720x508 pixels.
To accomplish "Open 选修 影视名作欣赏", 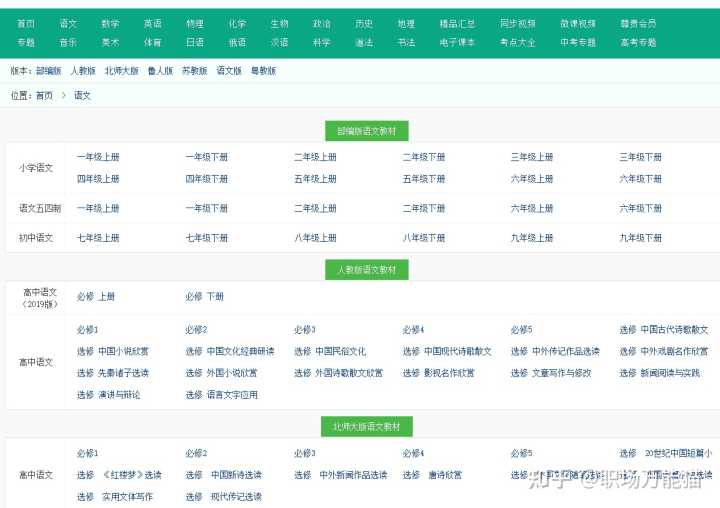I will pos(439,373).
